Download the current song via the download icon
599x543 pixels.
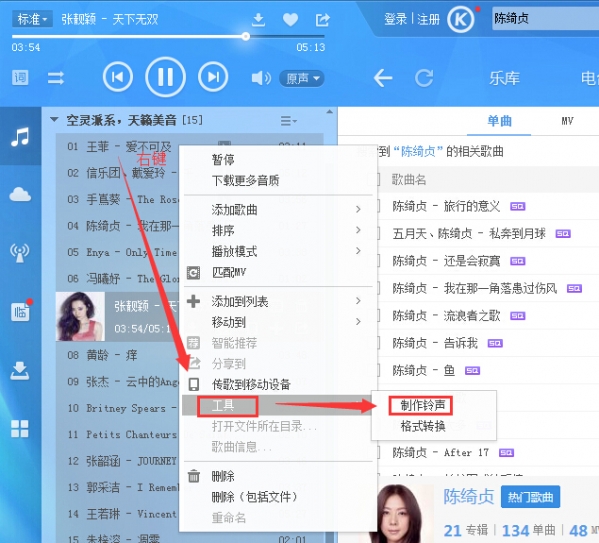[259, 19]
